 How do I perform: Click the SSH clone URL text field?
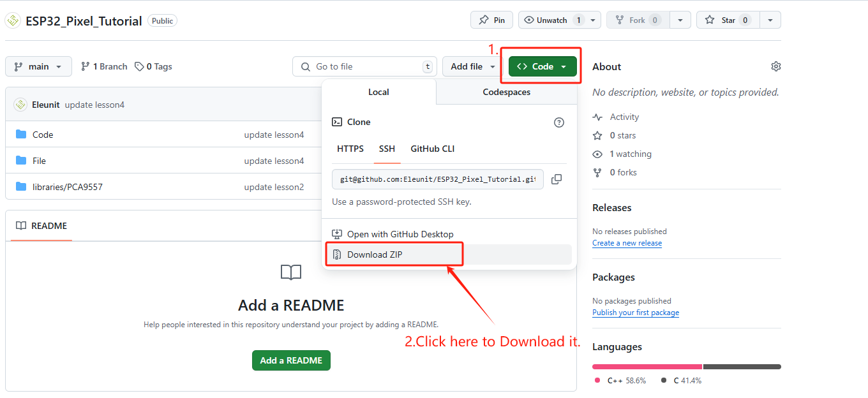438,179
